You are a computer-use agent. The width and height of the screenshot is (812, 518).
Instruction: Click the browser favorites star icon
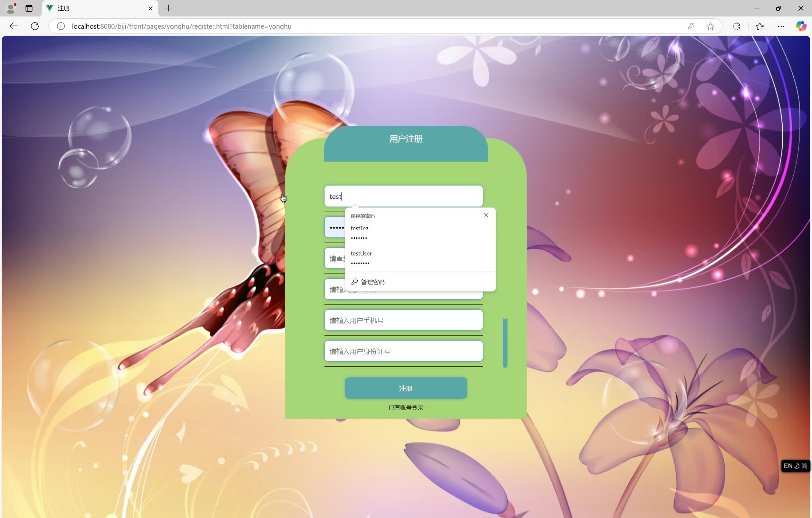(x=710, y=26)
